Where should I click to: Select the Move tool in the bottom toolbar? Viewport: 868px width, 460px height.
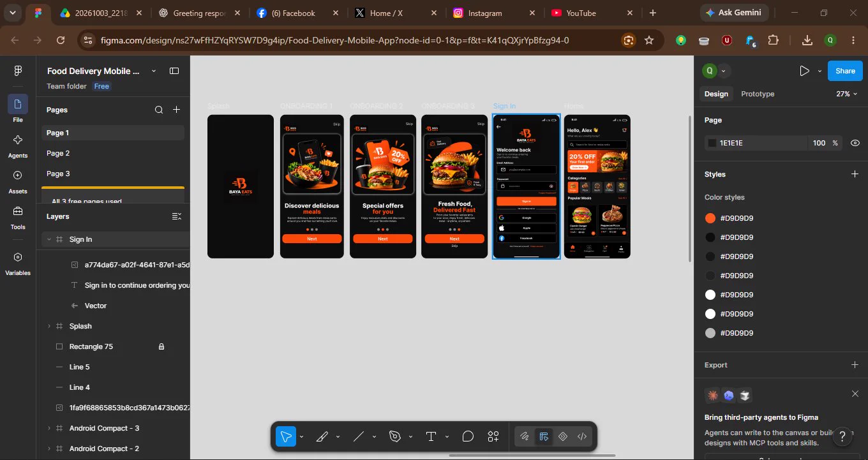(285, 437)
